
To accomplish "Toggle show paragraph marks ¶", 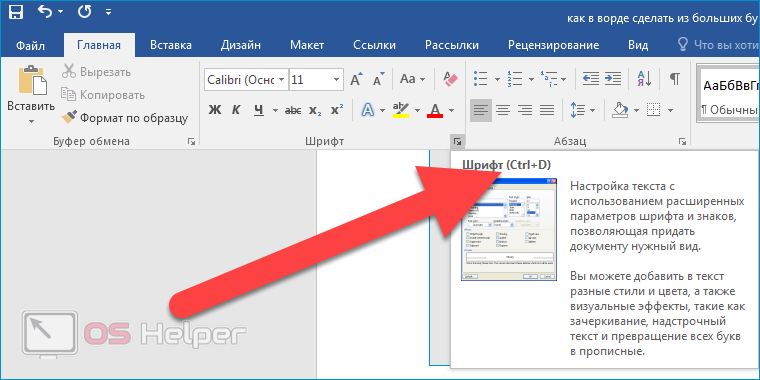I will 675,79.
